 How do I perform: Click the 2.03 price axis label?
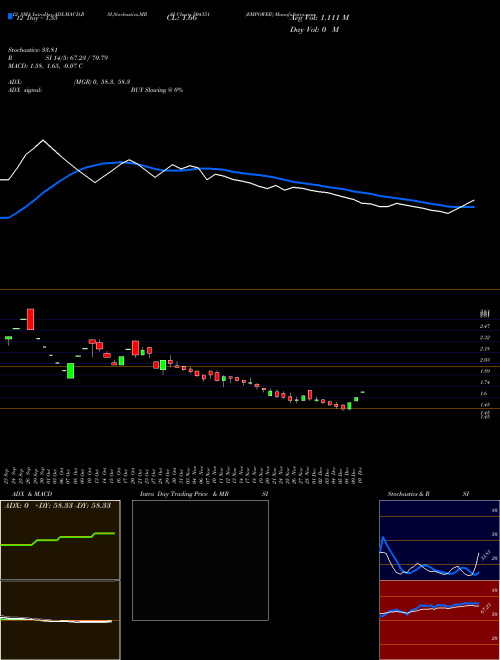(x=485, y=360)
